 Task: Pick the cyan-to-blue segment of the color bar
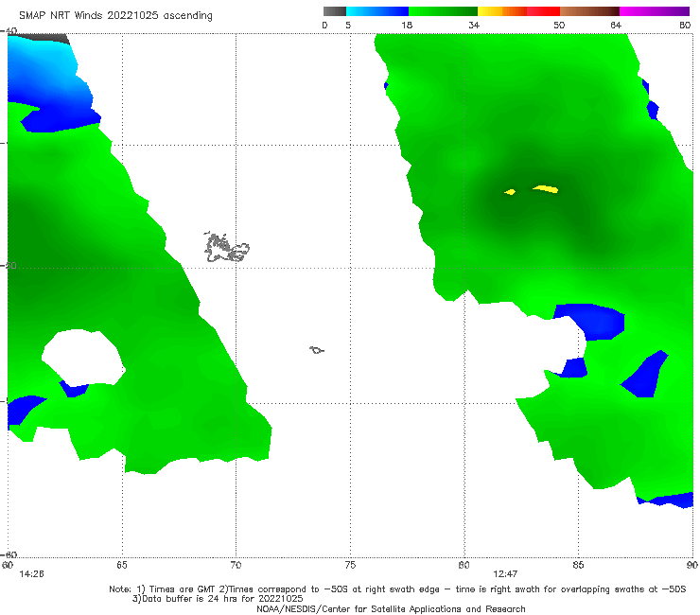tap(377, 11)
